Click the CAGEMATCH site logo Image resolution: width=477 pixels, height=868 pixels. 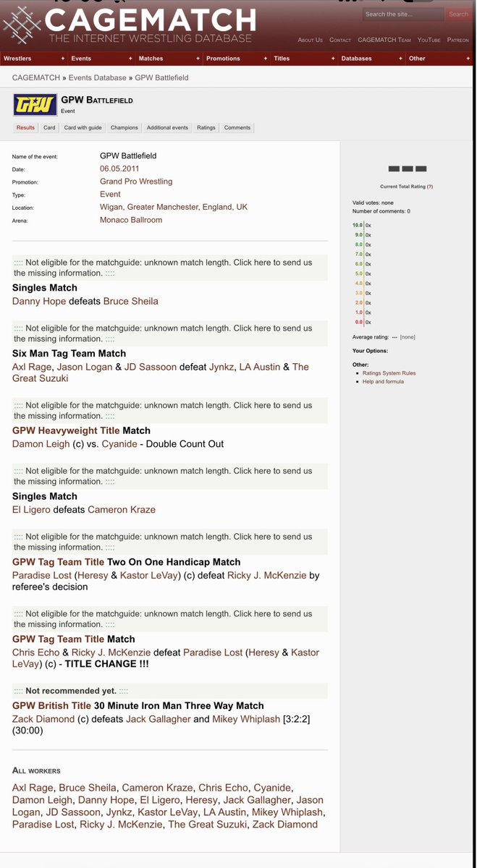[x=129, y=24]
